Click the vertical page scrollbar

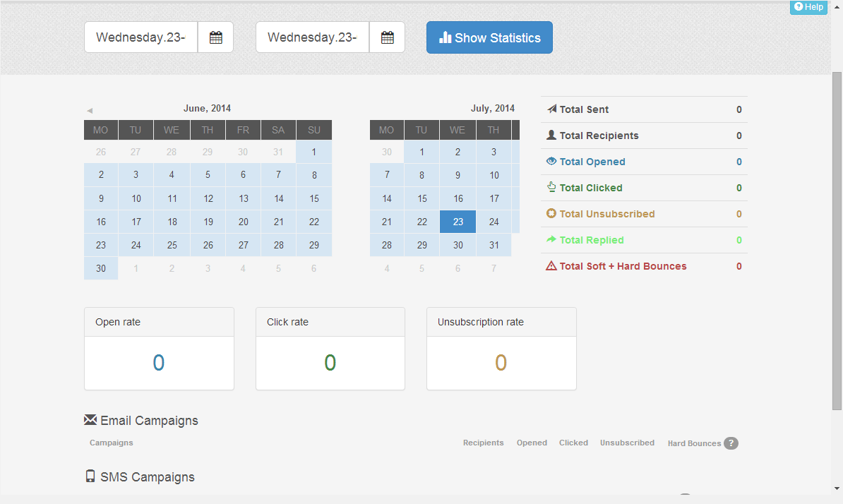coord(837,240)
